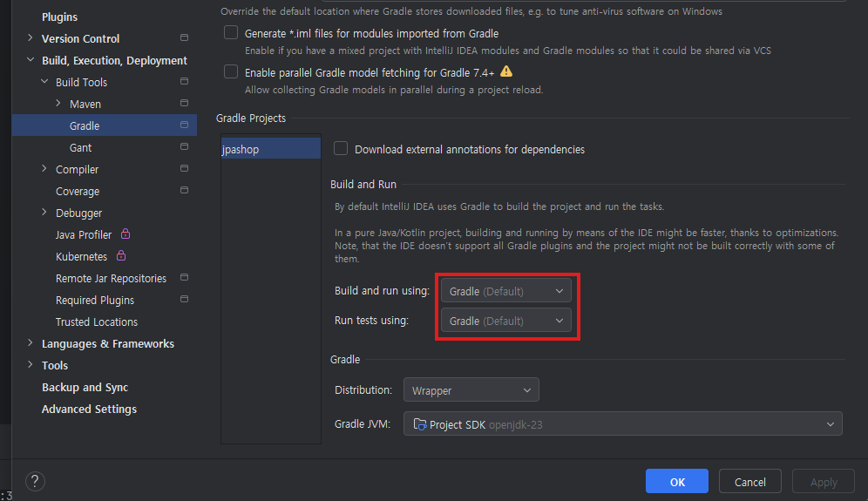Click the project-level icon beside Maven
Viewport: 868px width, 501px height.
tap(185, 103)
